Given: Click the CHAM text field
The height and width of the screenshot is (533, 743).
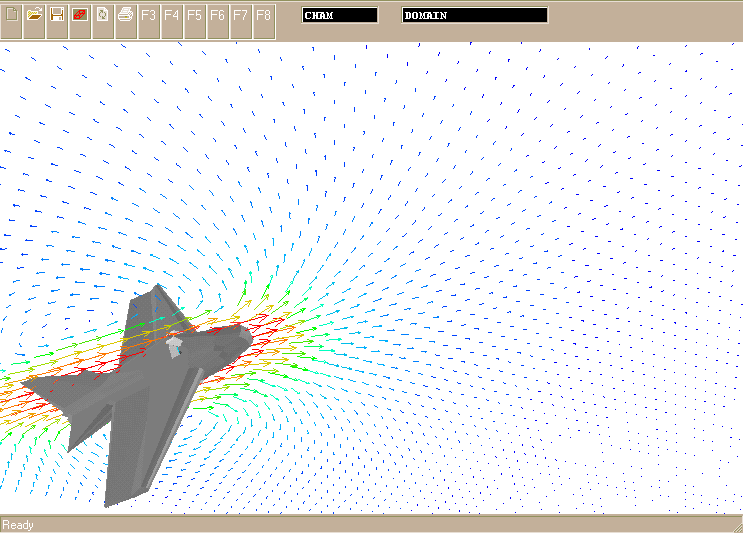Looking at the screenshot, I should (340, 16).
